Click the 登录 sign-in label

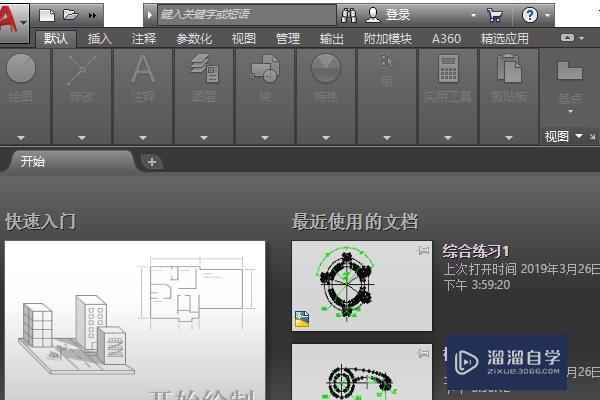[398, 15]
